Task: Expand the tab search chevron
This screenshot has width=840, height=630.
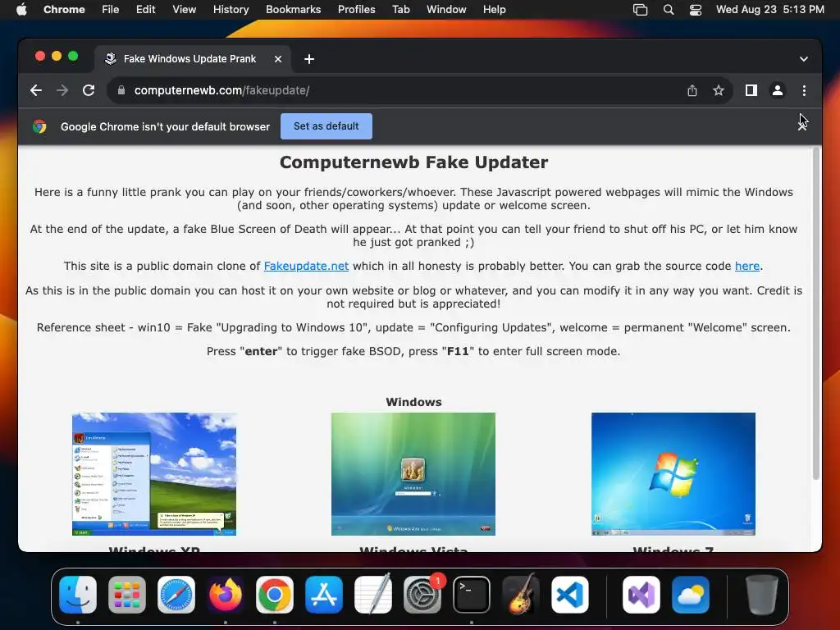Action: point(804,59)
